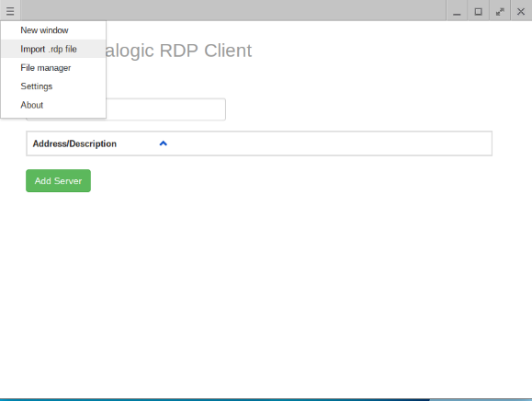
Task: Click empty gray title bar area
Action: tap(233, 10)
